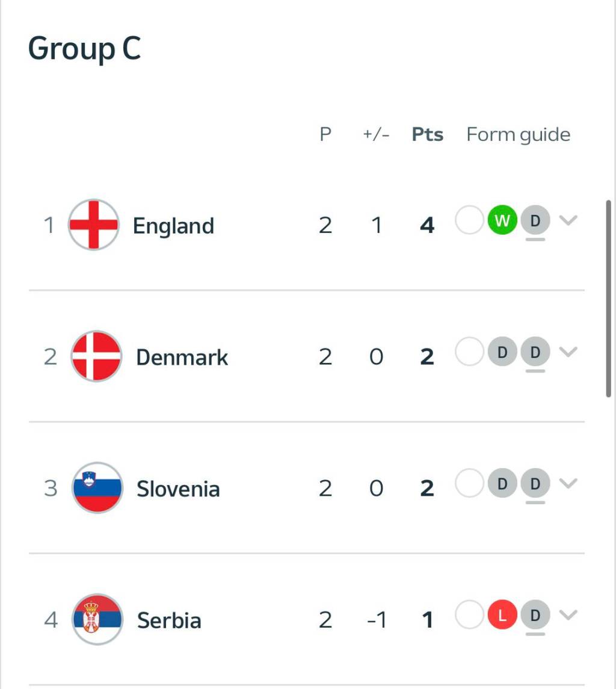Click the Serbia flag icon
The height and width of the screenshot is (689, 616).
pos(97,619)
